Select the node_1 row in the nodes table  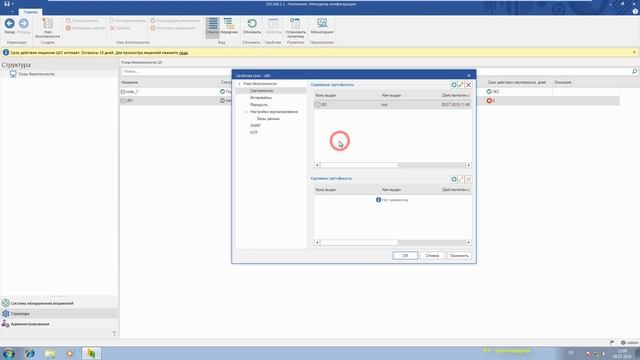click(x=369, y=92)
